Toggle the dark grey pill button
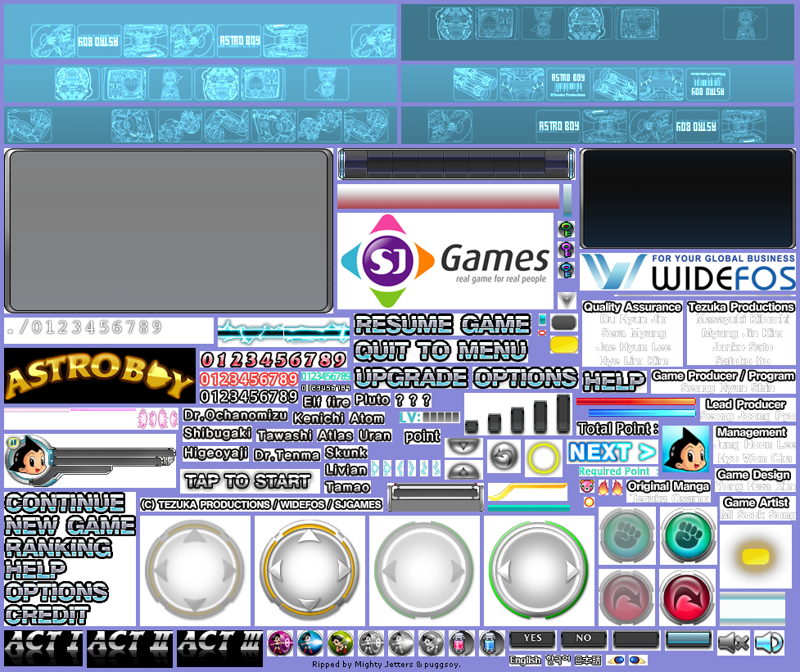The image size is (800, 672). pos(564,322)
